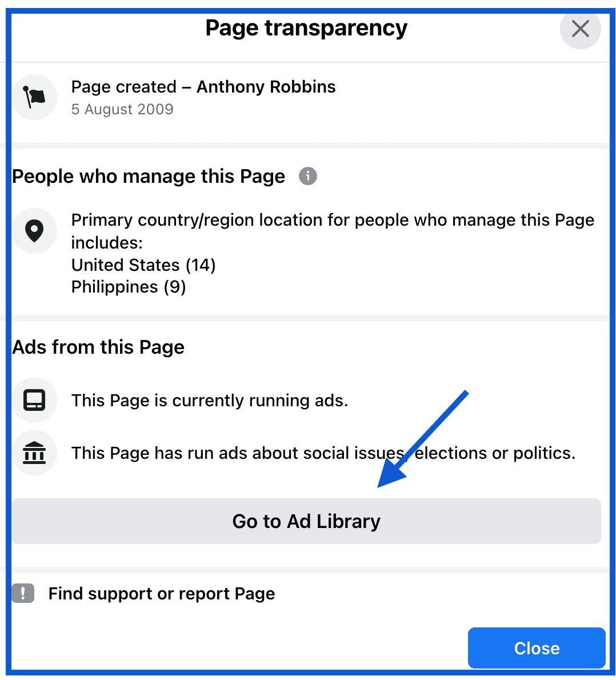Image resolution: width=616 pixels, height=680 pixels.
Task: Click the exclamation report icon
Action: [x=23, y=593]
